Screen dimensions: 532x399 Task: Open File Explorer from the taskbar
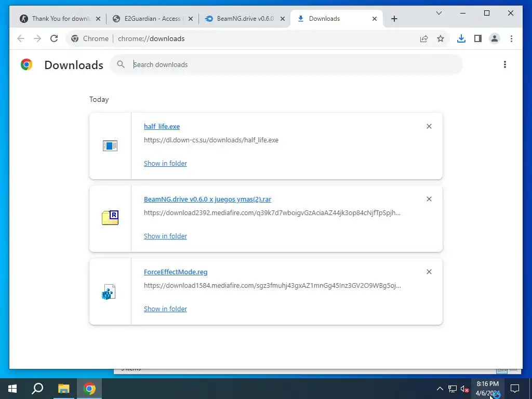pyautogui.click(x=63, y=389)
